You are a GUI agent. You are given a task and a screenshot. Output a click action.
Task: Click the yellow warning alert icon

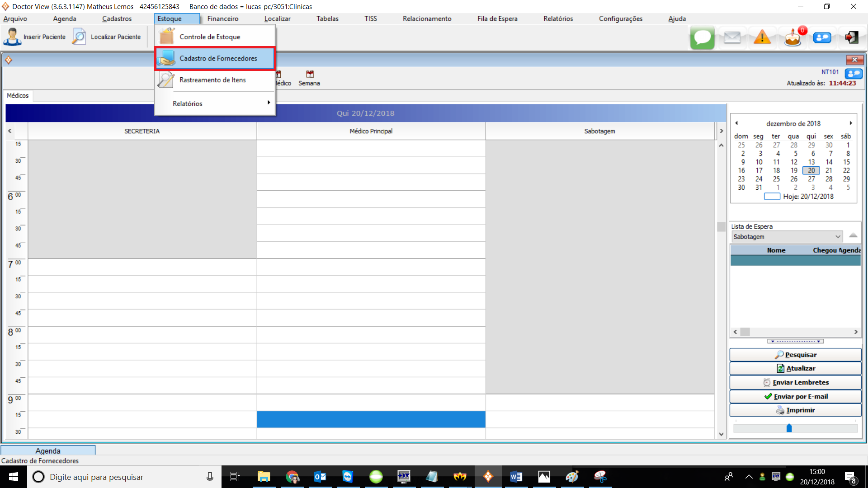tap(762, 38)
